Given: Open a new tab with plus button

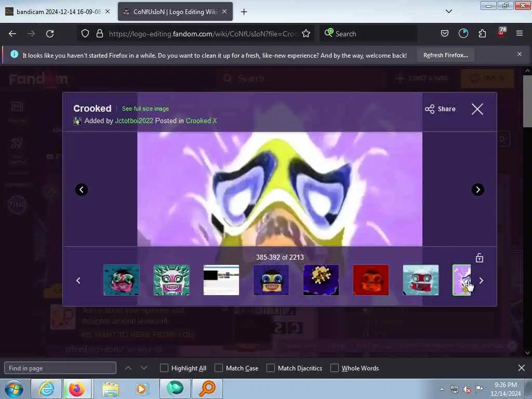Looking at the screenshot, I should pyautogui.click(x=244, y=12).
